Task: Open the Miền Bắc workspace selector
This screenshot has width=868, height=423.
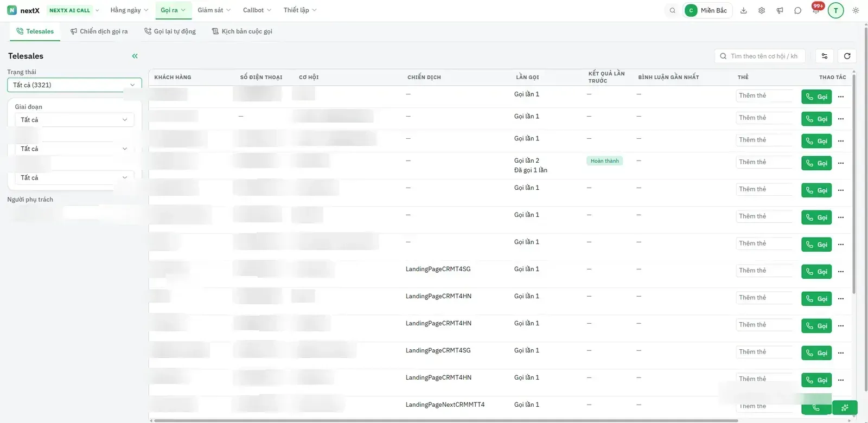Action: 707,10
